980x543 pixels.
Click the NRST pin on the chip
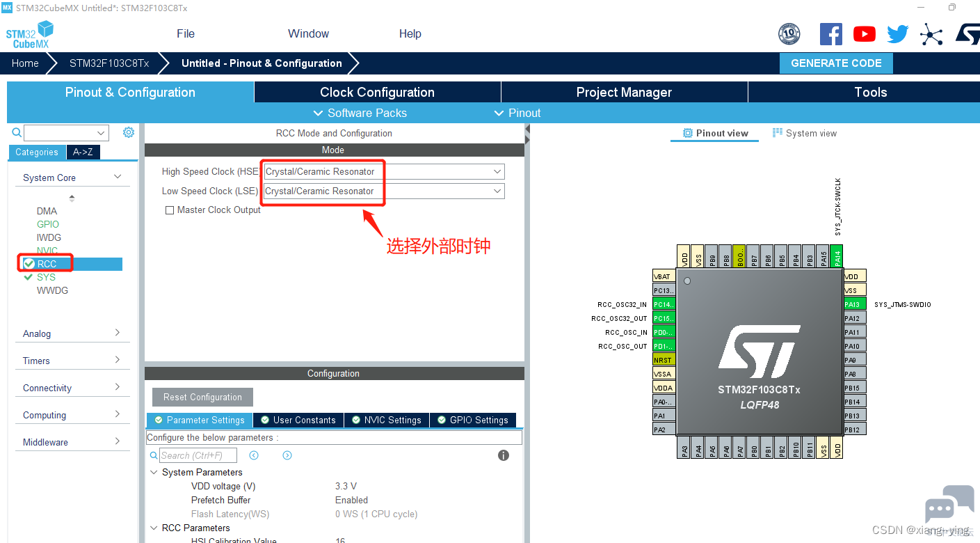click(664, 360)
